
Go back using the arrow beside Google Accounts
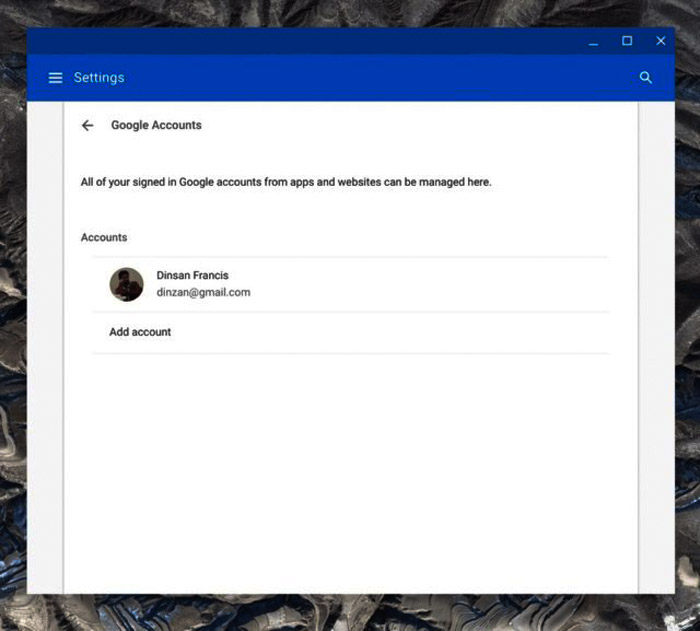click(88, 125)
